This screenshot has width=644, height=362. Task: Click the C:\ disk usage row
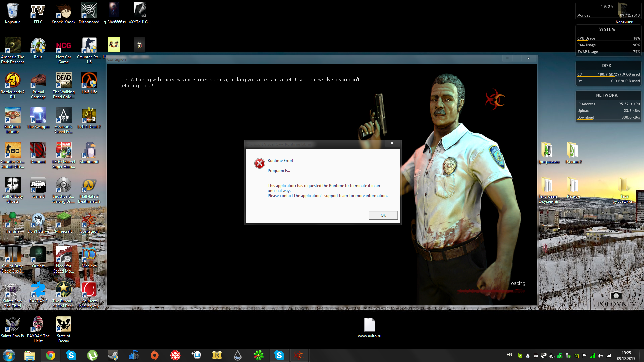[608, 74]
